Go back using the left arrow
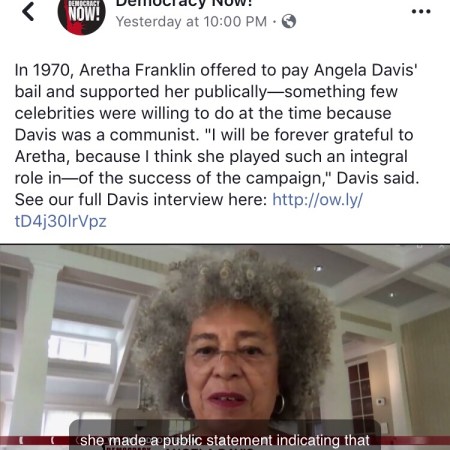This screenshot has height=450, width=450. pos(28,12)
